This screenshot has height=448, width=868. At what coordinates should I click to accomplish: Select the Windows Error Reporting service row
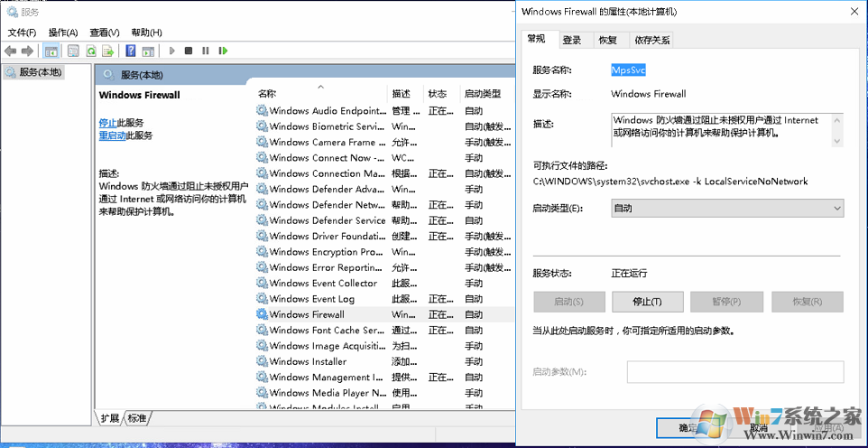384,267
